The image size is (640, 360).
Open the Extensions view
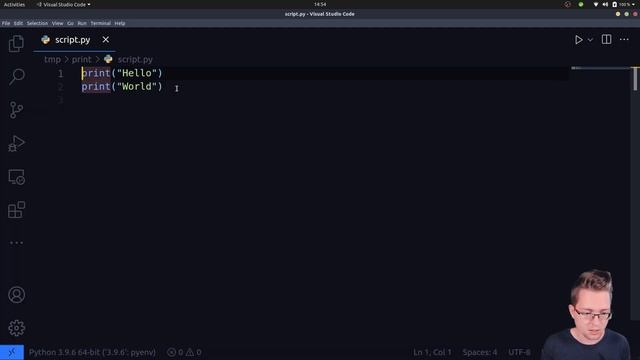coord(16,210)
